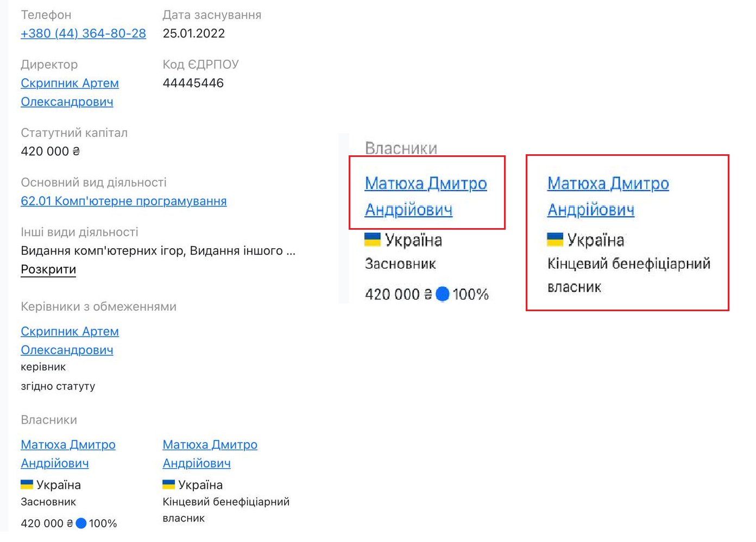Click blue share circle in enlarged founder card
This screenshot has height=542, width=756.
pyautogui.click(x=443, y=294)
